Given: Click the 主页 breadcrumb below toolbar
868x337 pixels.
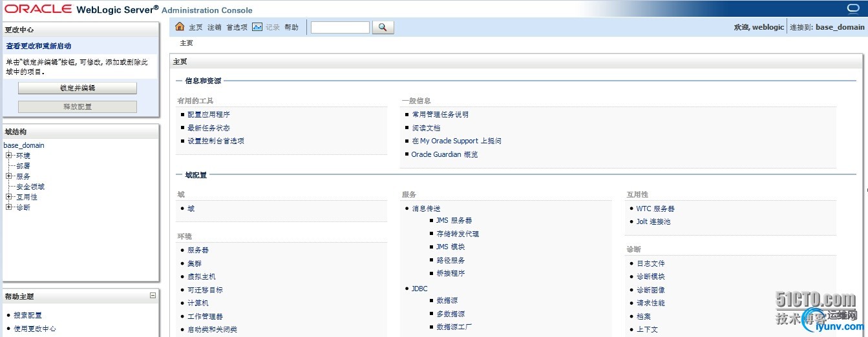Looking at the screenshot, I should click(186, 43).
